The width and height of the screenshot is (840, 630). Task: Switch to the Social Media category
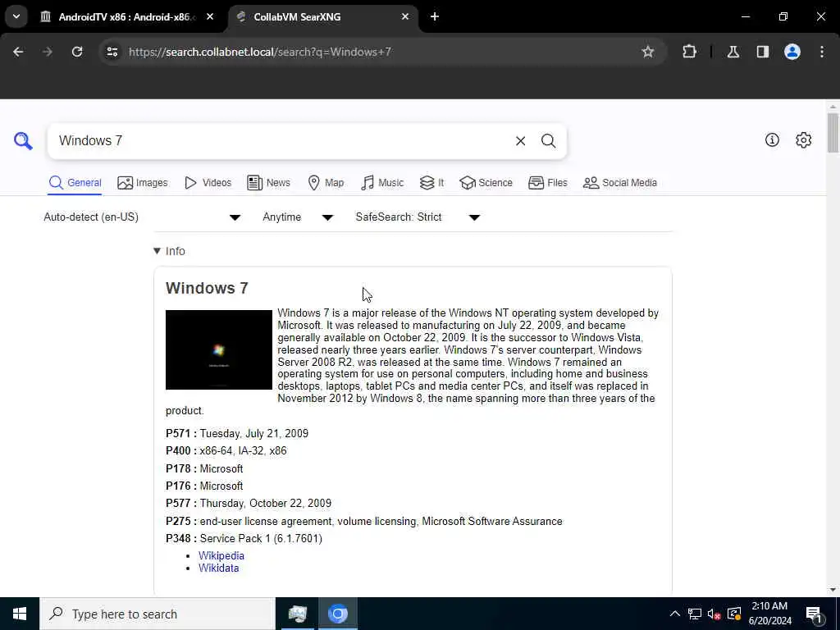pos(620,183)
